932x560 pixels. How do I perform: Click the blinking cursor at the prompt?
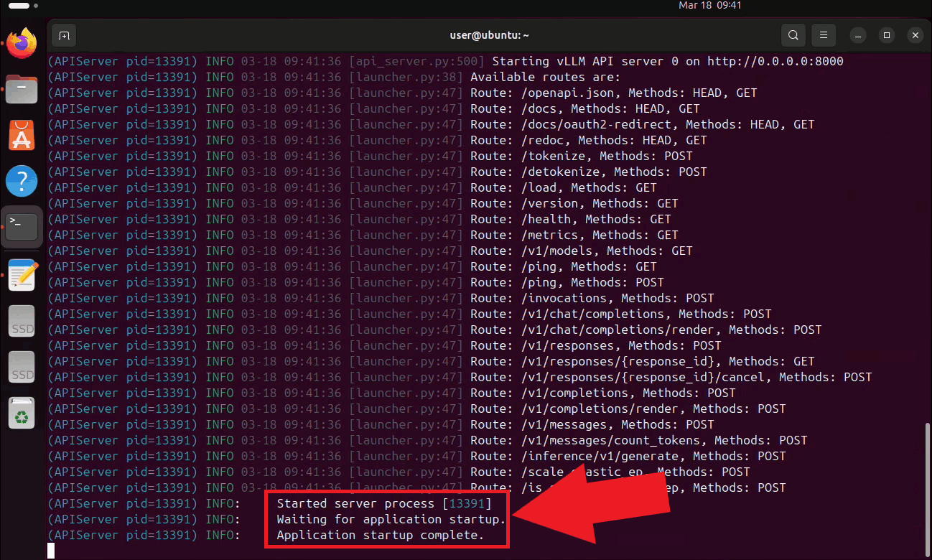point(51,550)
